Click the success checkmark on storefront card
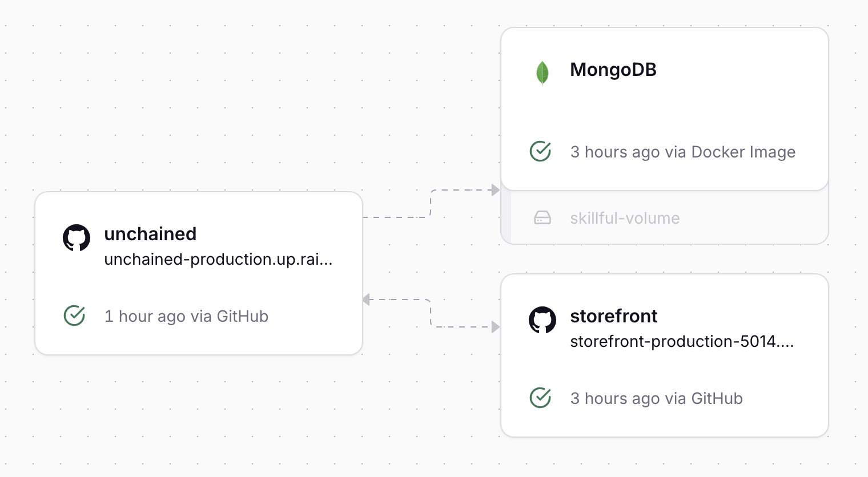This screenshot has height=477, width=868. [540, 398]
